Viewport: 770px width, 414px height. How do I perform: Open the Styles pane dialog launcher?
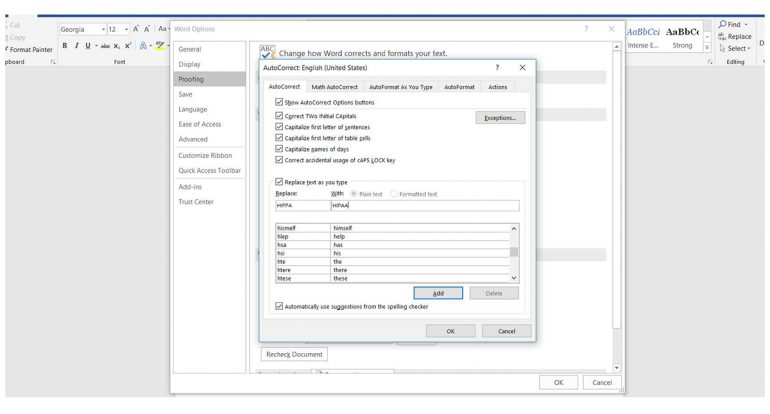tap(710, 62)
